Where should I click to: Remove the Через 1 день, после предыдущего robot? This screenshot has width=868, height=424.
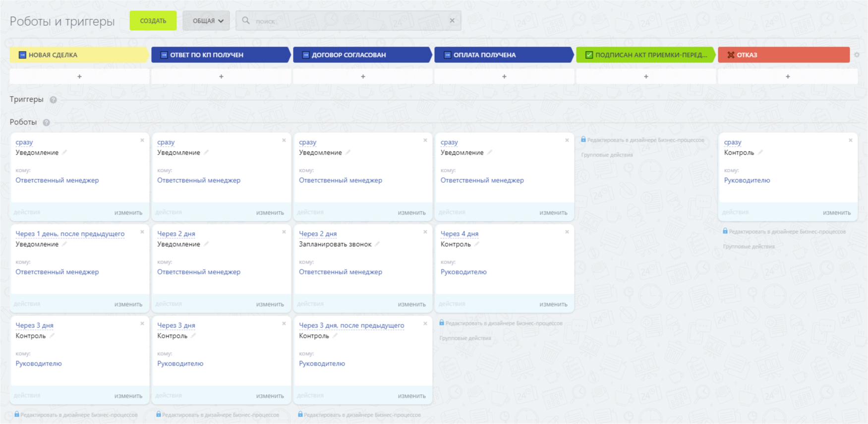tap(142, 232)
